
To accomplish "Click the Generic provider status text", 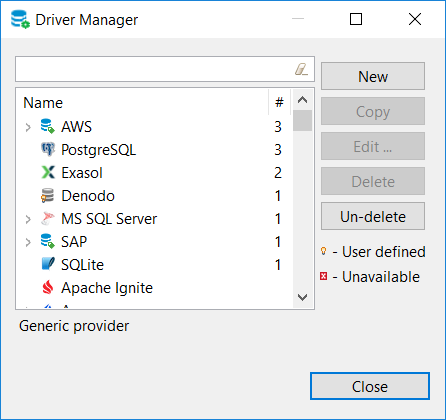I will (74, 326).
